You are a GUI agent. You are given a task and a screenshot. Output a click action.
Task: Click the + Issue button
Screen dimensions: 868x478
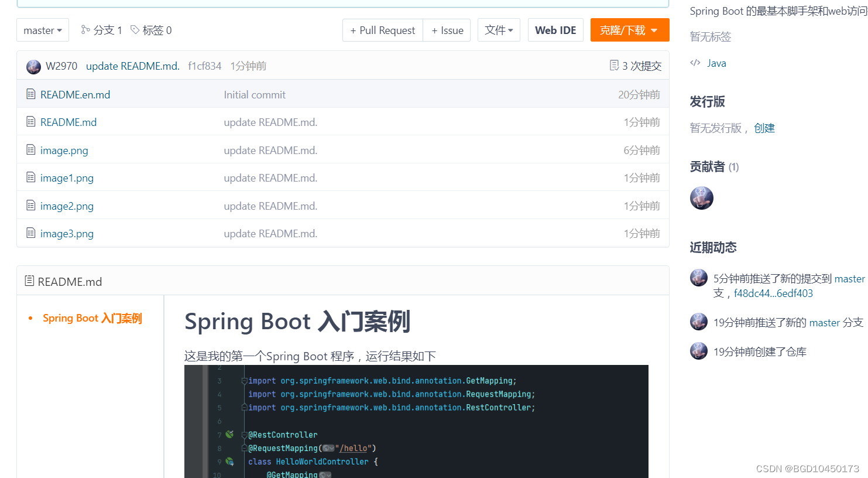tap(447, 30)
